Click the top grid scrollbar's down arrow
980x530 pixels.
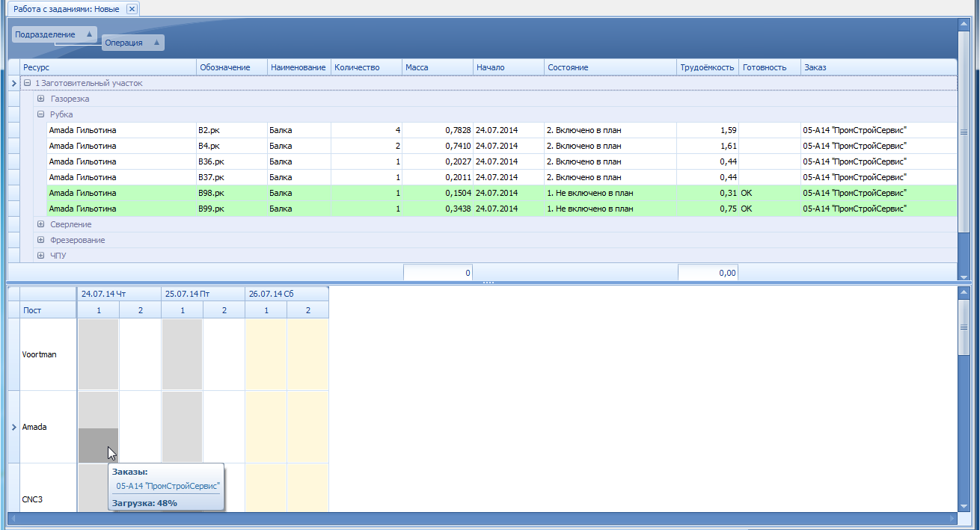coord(964,276)
